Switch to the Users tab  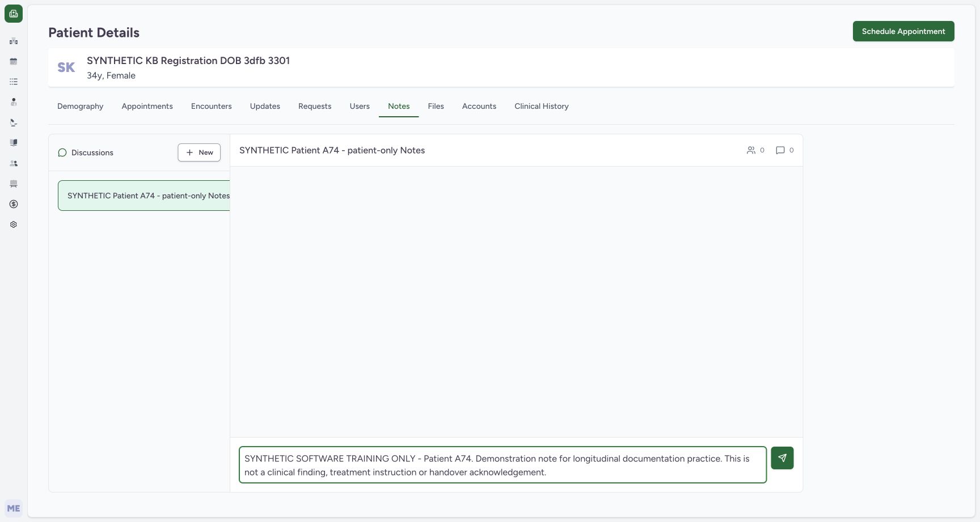point(360,106)
